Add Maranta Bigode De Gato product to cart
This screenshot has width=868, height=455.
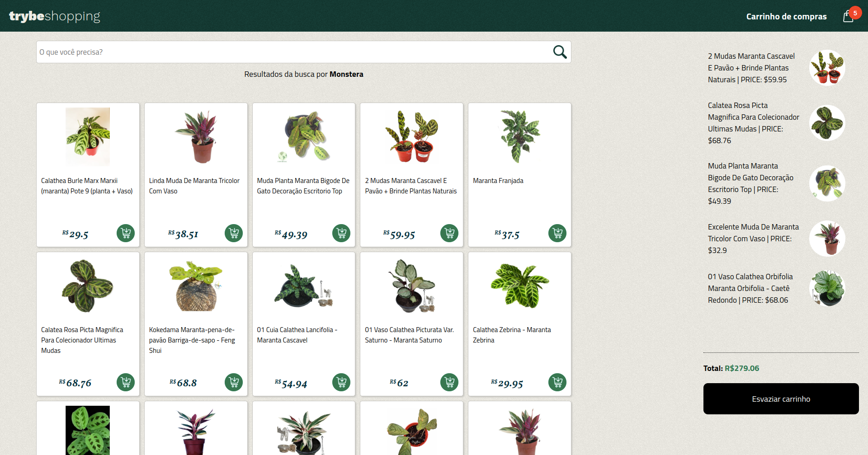click(x=341, y=233)
